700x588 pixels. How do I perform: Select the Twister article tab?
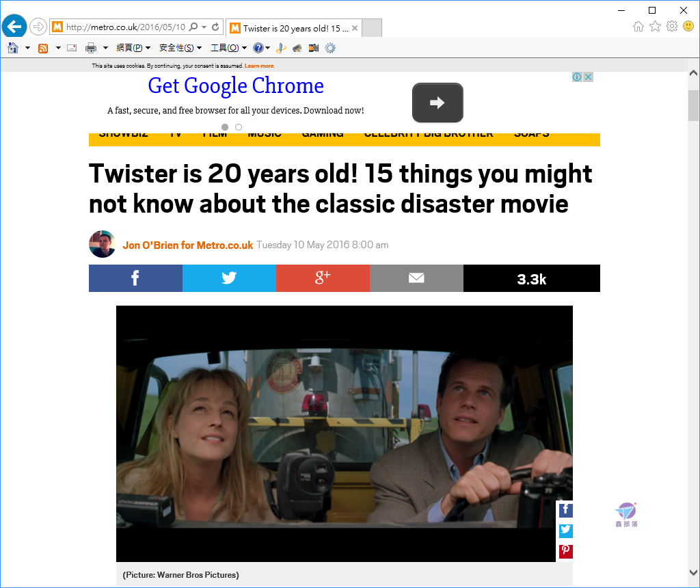click(293, 28)
